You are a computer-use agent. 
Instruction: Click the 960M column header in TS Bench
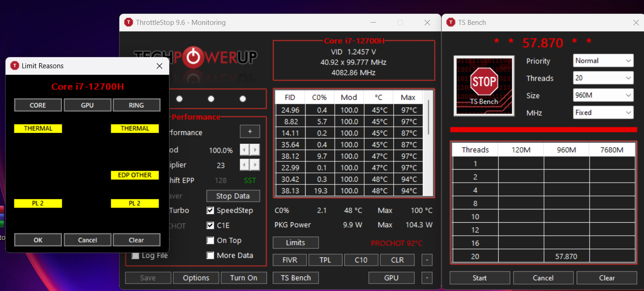(566, 150)
